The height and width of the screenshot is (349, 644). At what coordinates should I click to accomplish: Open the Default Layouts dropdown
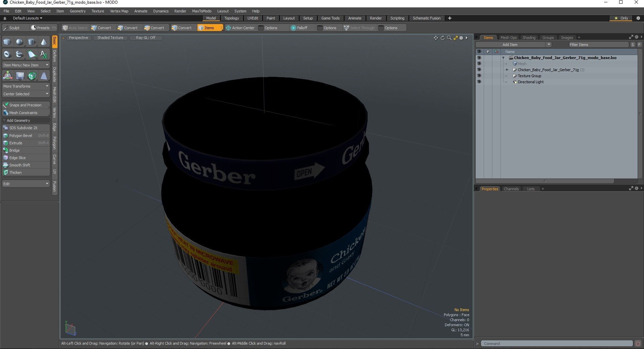(x=28, y=18)
